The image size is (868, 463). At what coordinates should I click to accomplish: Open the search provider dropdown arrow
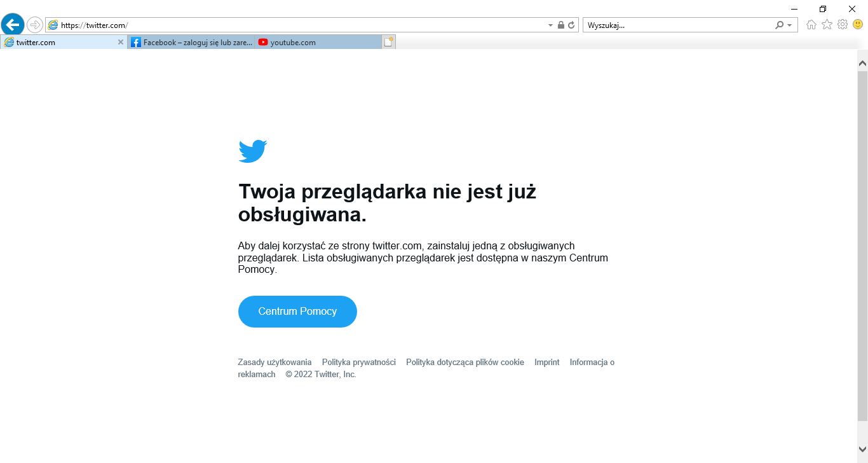pos(790,25)
